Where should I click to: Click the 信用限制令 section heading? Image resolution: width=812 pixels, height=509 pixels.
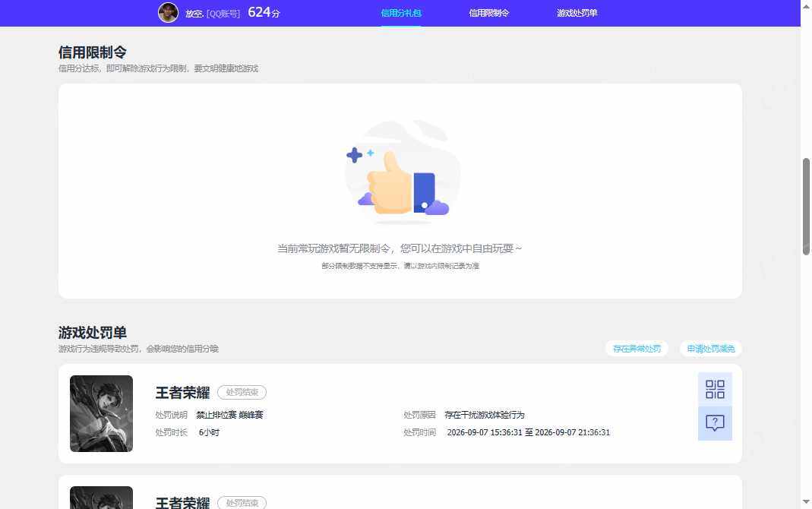click(92, 52)
